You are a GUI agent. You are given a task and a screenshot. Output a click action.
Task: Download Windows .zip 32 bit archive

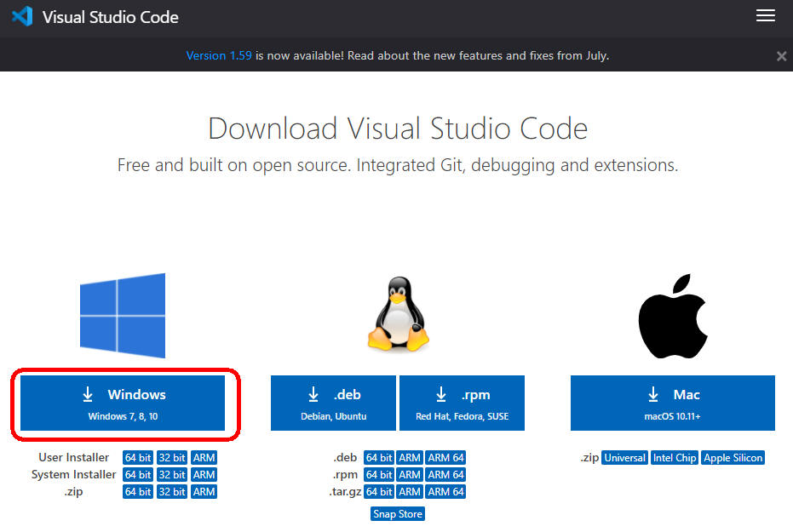tap(172, 492)
